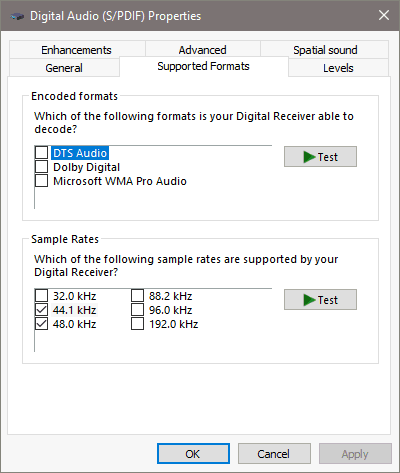Test the selected sample rate
The image size is (400, 473).
(x=320, y=299)
